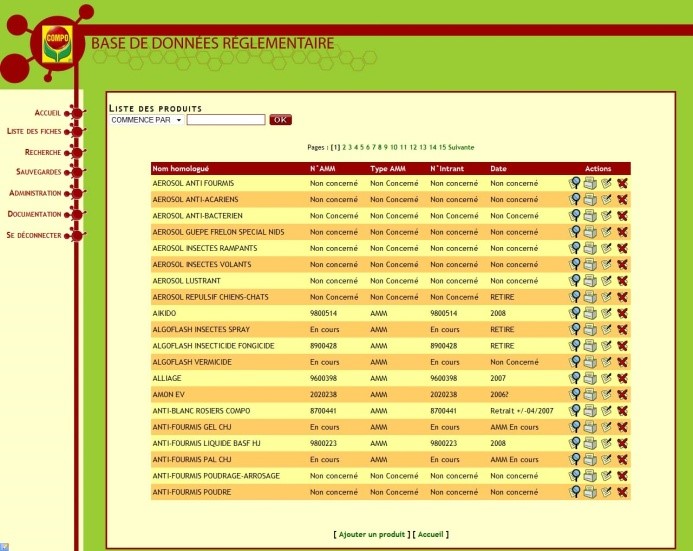Viewport: 693px width, 551px height.
Task: Open Documentation in the sidebar
Action: click(x=34, y=214)
